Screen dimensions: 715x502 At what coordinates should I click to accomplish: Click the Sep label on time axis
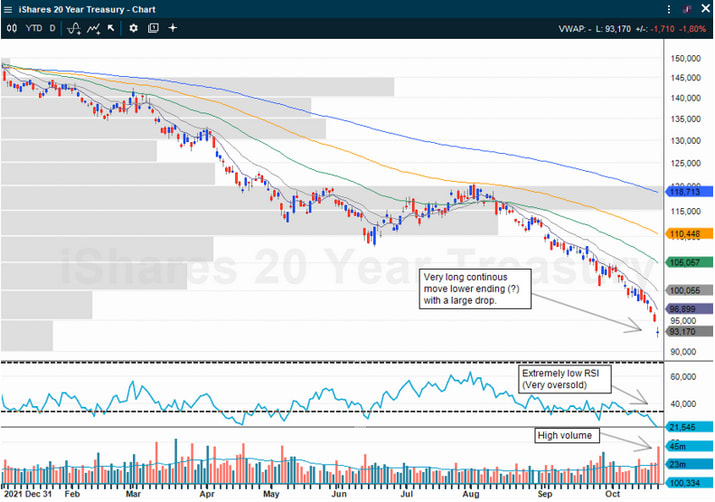click(x=544, y=494)
